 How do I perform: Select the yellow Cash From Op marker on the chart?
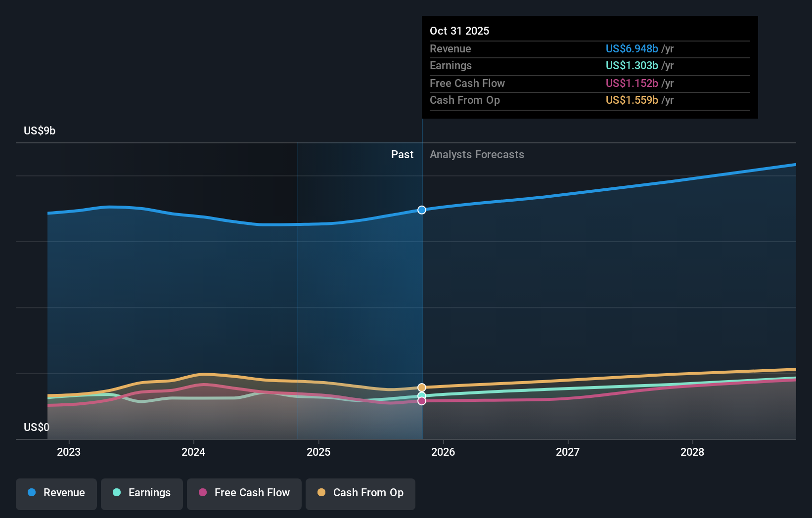[421, 387]
